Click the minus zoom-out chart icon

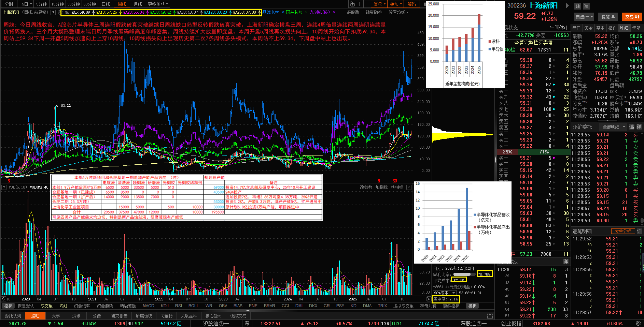367,4
